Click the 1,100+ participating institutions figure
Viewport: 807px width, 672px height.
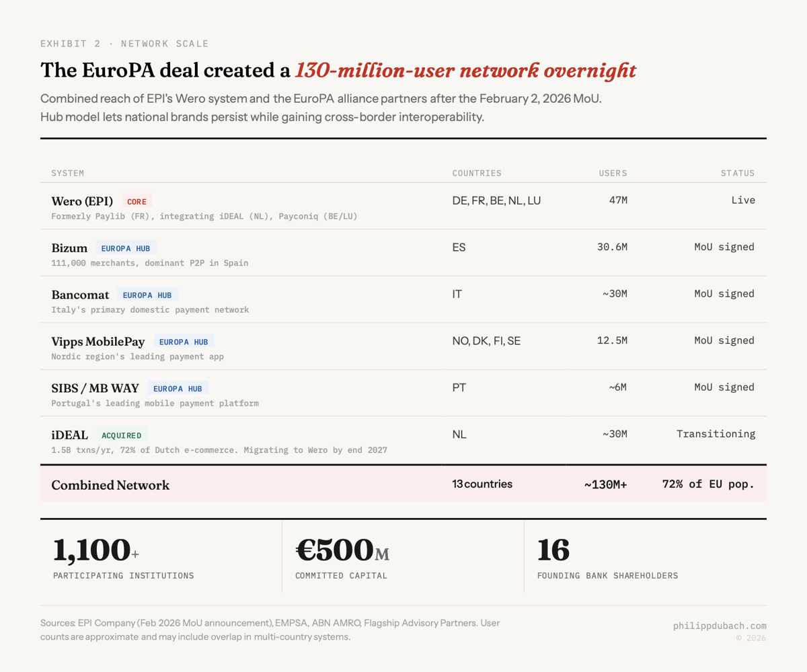[x=95, y=550]
